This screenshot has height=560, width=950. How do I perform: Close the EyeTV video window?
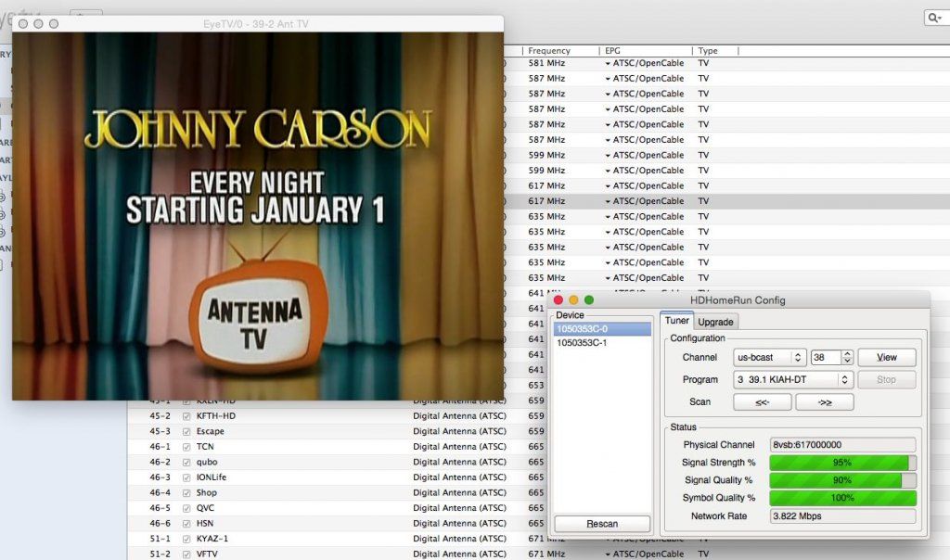click(x=23, y=23)
